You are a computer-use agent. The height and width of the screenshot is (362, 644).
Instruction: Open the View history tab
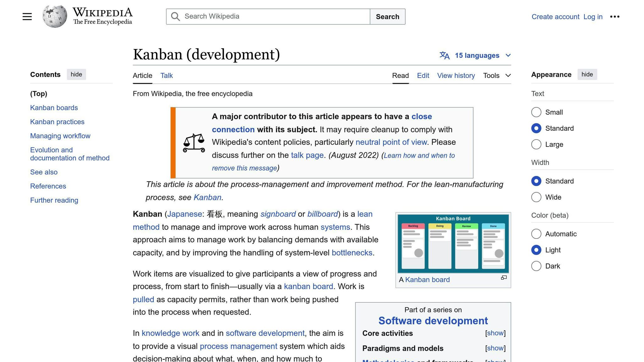(456, 75)
